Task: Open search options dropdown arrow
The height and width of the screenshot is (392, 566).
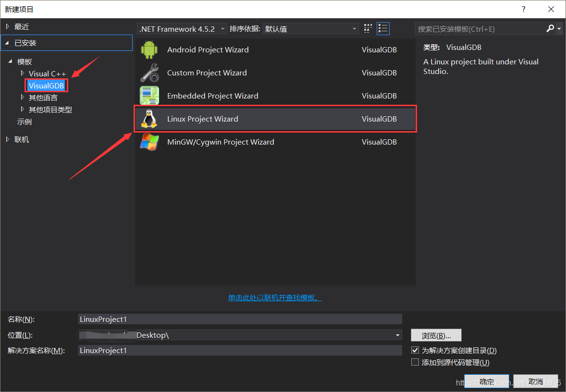Action: 559,28
